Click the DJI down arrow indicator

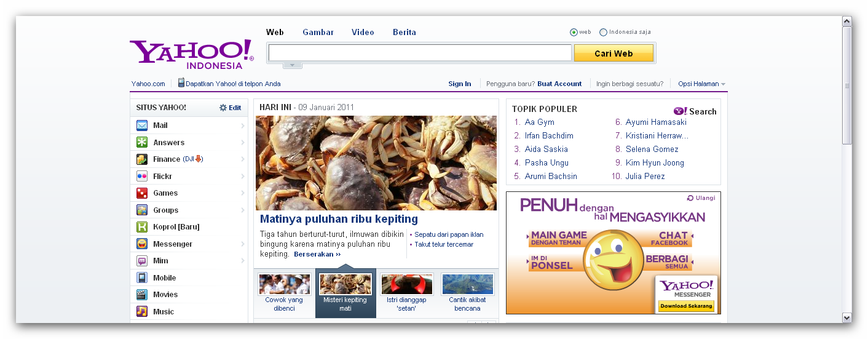click(199, 159)
